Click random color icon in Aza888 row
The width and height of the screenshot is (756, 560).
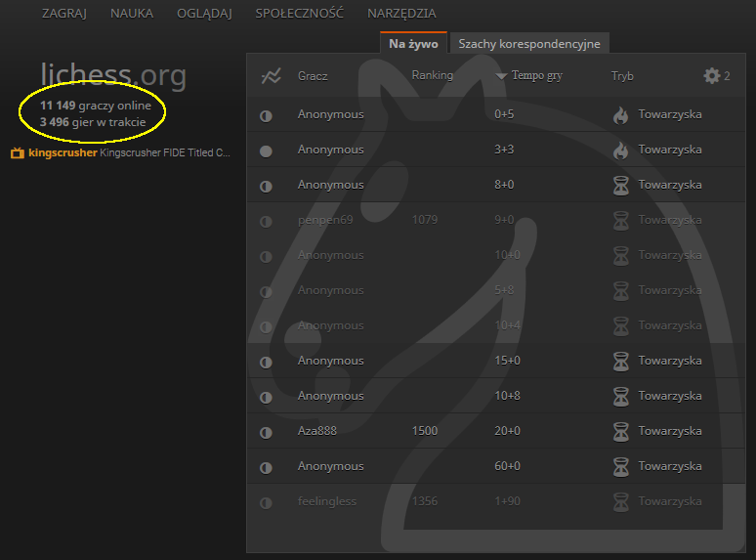click(x=266, y=433)
